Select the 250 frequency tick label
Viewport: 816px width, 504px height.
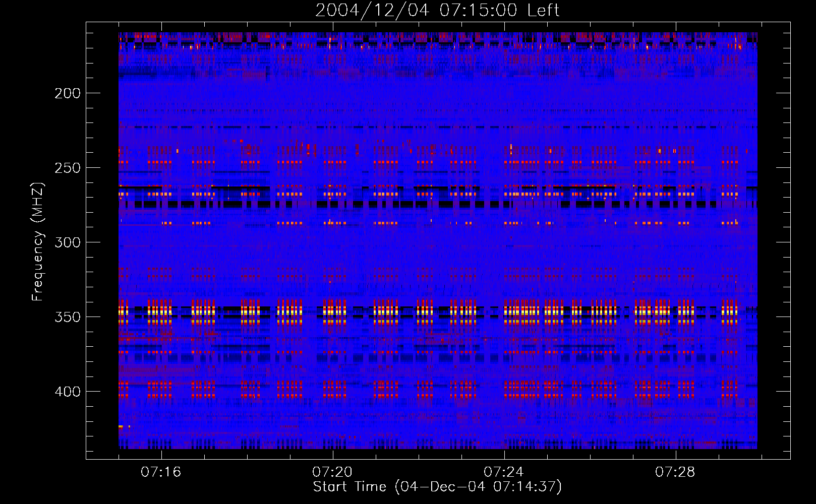coord(68,168)
